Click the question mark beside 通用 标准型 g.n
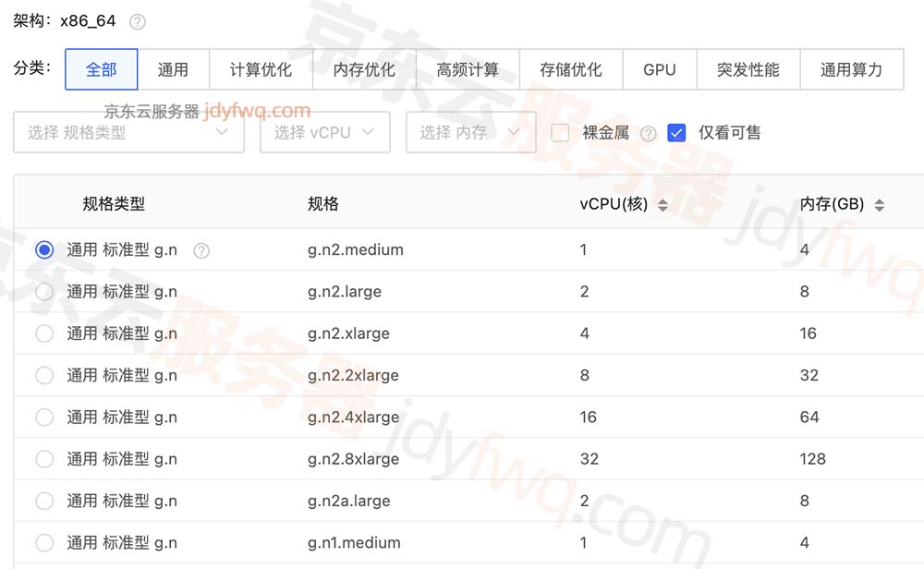This screenshot has height=569, width=924. tap(201, 249)
